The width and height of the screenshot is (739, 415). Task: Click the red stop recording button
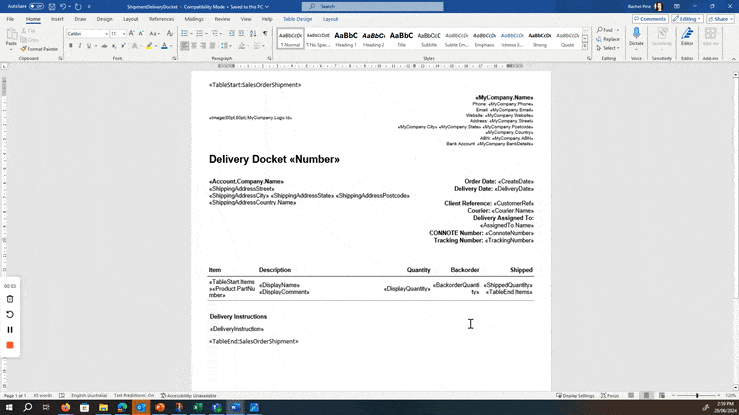click(x=10, y=345)
